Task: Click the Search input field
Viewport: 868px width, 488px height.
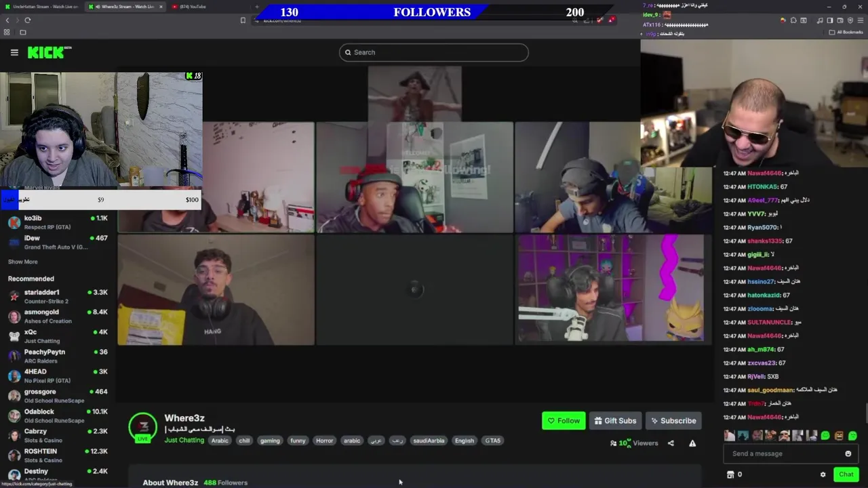Action: coord(434,52)
